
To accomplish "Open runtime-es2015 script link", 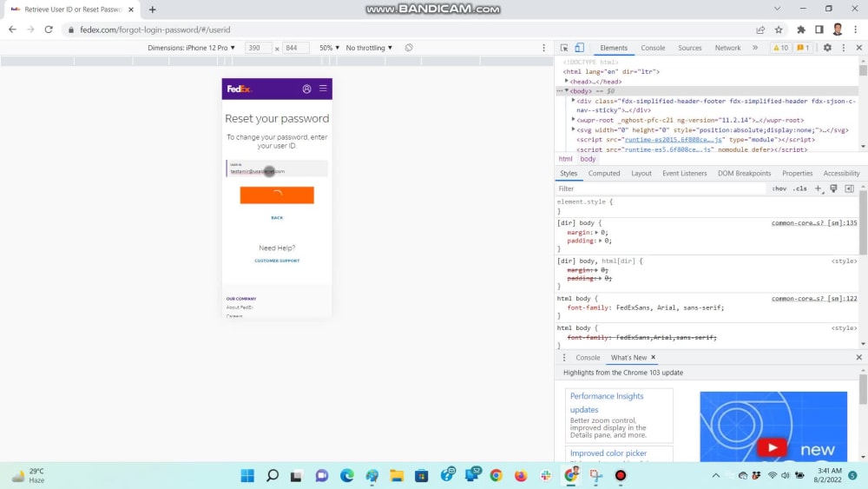I will click(x=674, y=140).
